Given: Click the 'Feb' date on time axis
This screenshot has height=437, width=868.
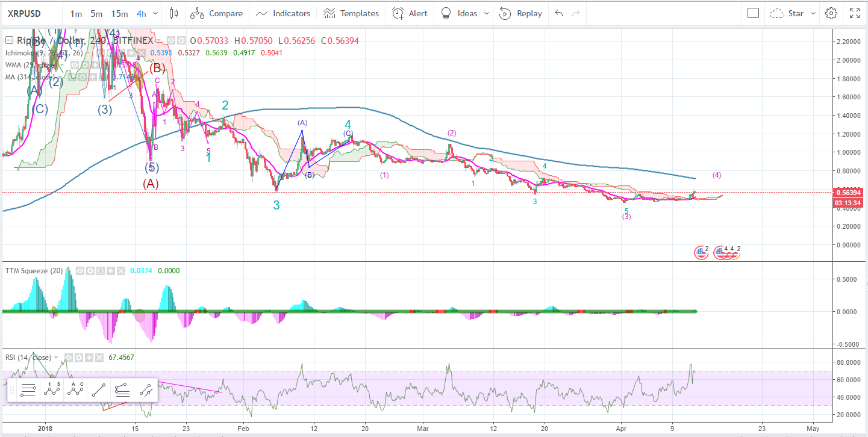Looking at the screenshot, I should pos(243,429).
